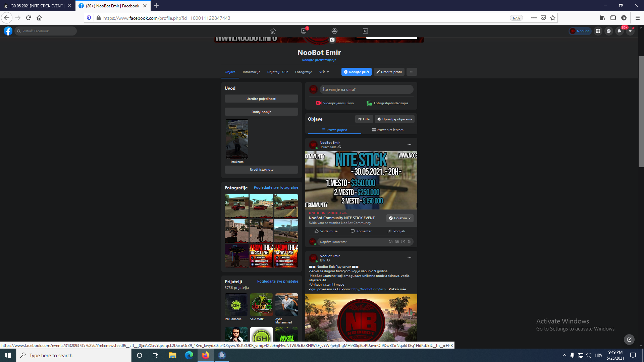Click Uredi istaknute button
This screenshot has width=644, height=362.
(x=261, y=170)
